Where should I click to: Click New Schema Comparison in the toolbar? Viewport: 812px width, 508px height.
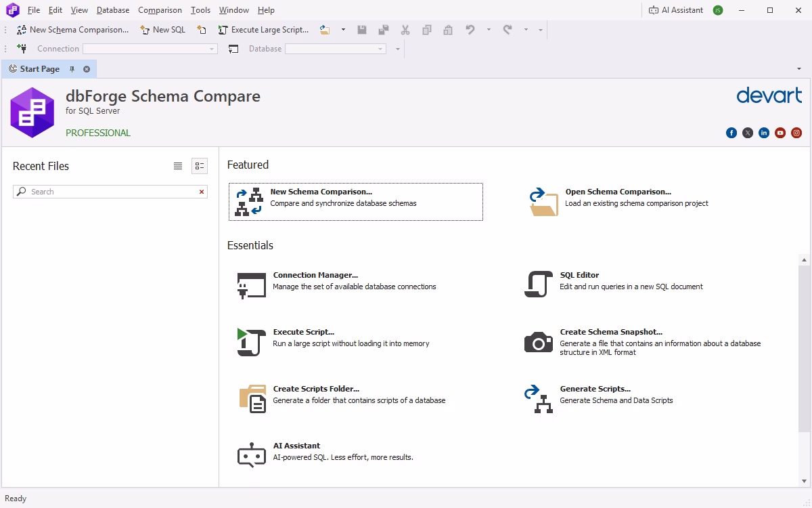point(72,30)
